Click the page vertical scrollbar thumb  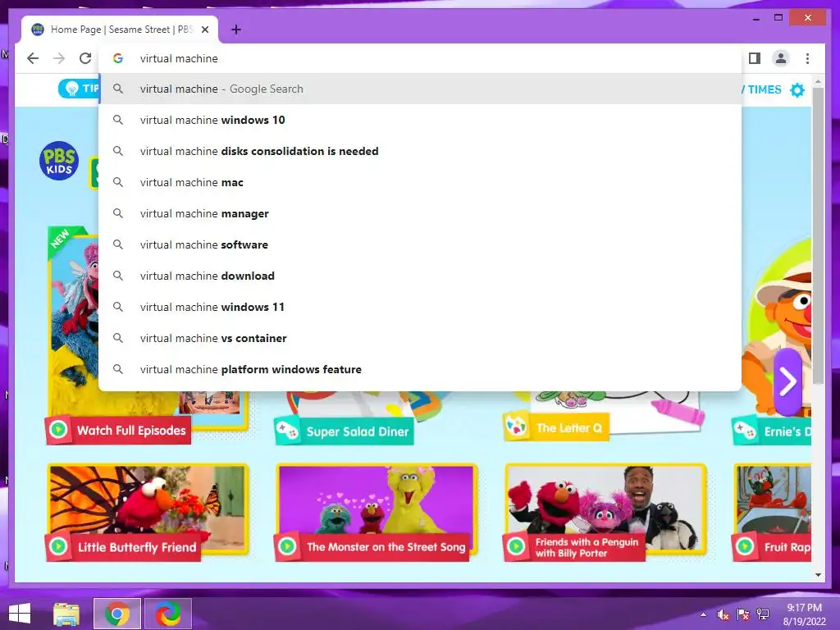[818, 235]
